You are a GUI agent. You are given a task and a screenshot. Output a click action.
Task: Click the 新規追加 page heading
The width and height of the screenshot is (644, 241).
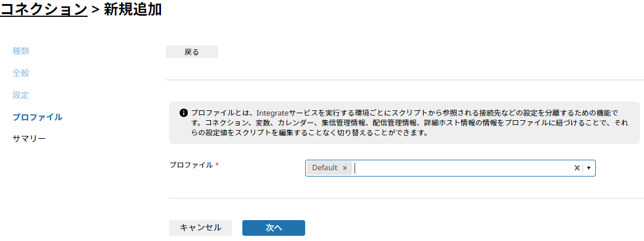click(x=133, y=9)
